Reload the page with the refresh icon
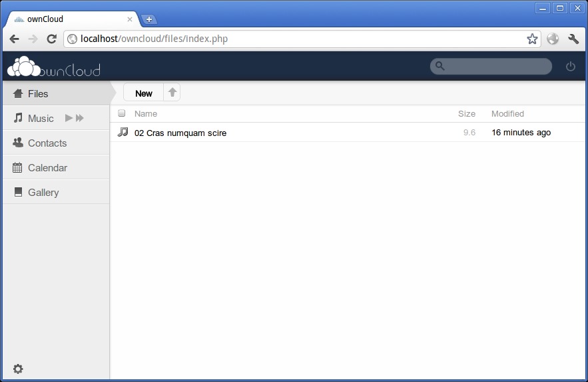 pos(51,39)
